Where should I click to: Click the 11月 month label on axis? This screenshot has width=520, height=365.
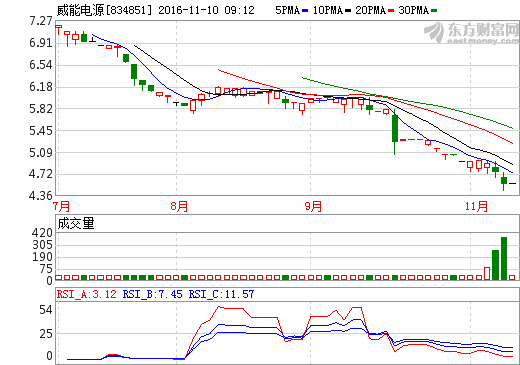[x=476, y=206]
